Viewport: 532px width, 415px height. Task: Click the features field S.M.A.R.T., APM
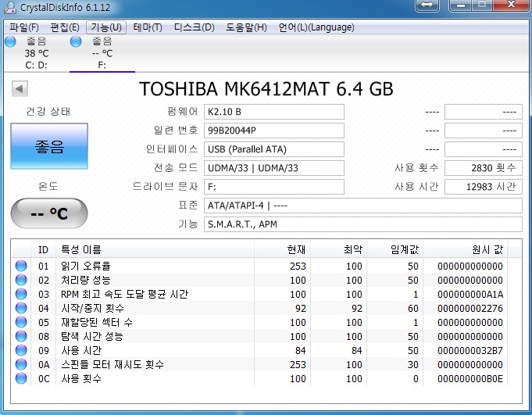(363, 224)
